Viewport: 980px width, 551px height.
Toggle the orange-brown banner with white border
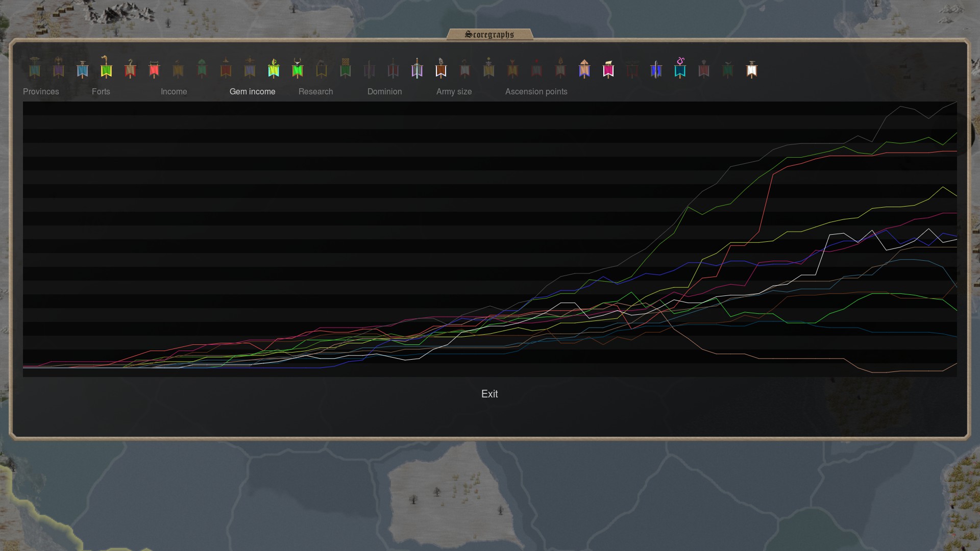(441, 67)
